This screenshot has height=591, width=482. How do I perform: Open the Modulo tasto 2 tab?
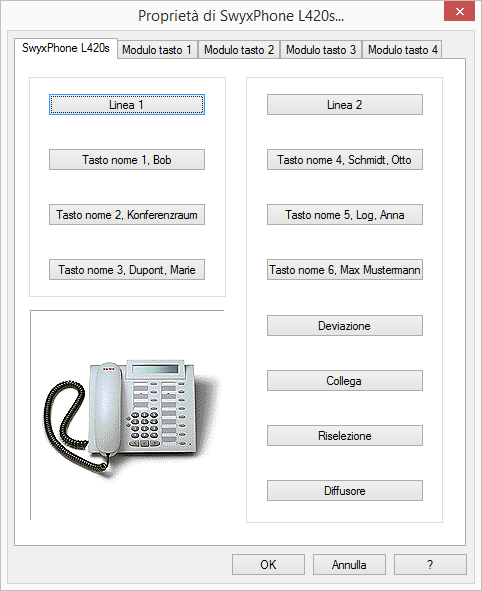[x=239, y=50]
